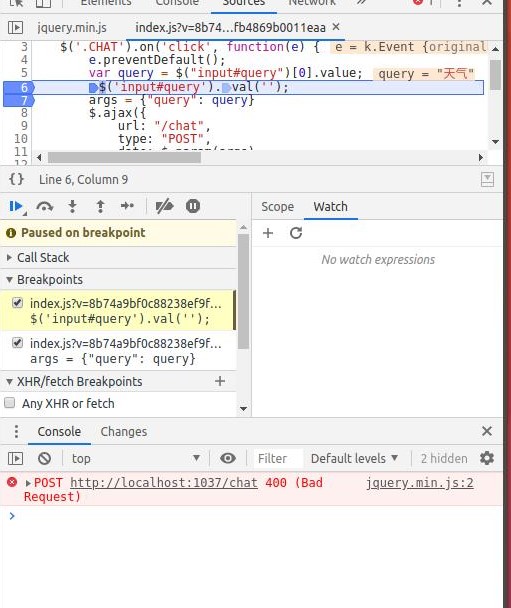Expand the POST error message details
Image resolution: width=511 pixels, height=608 pixels.
pyautogui.click(x=28, y=483)
